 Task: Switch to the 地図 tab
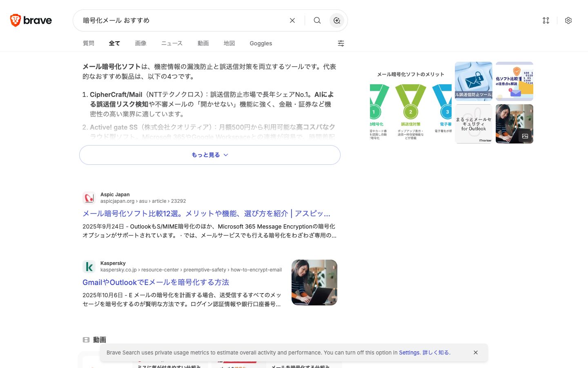point(229,43)
